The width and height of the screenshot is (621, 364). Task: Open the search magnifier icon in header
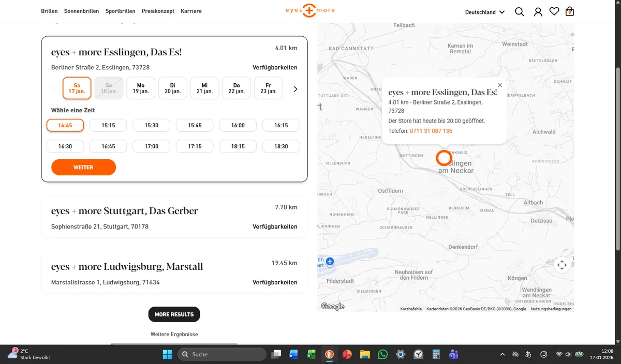pyautogui.click(x=520, y=11)
